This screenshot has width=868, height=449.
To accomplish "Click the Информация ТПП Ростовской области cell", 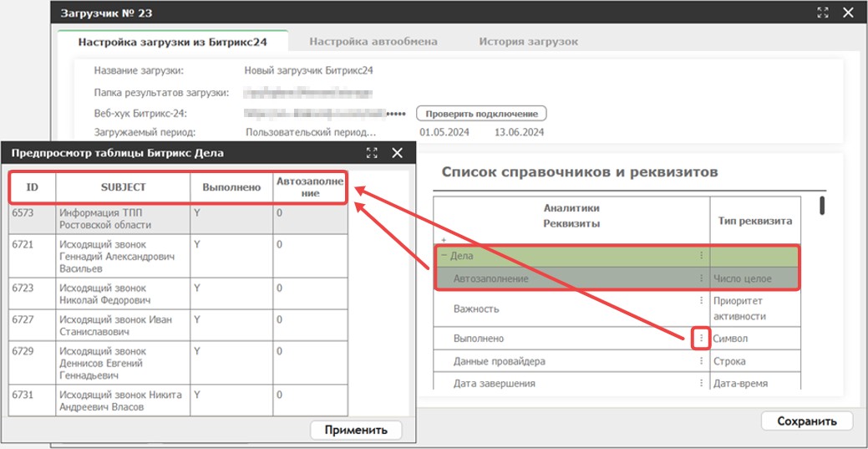I will 123,219.
